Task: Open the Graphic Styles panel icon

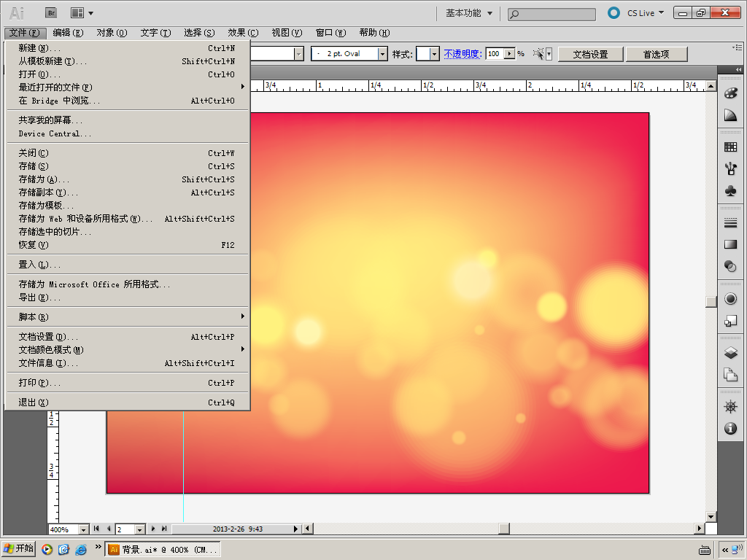Action: tap(730, 321)
